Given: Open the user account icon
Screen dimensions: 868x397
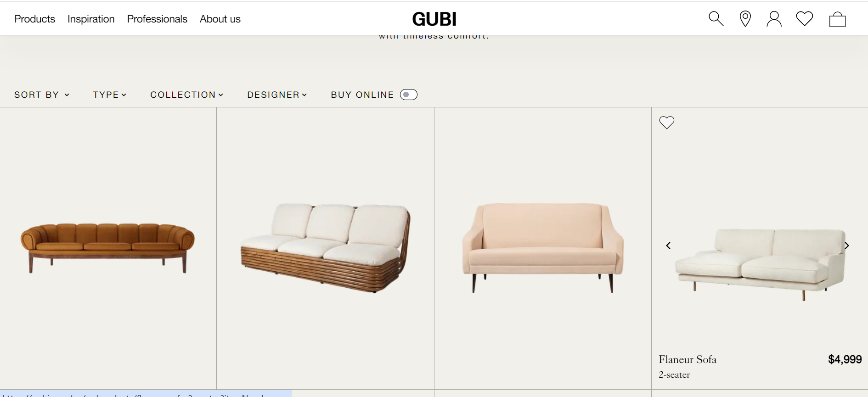Looking at the screenshot, I should pos(774,19).
